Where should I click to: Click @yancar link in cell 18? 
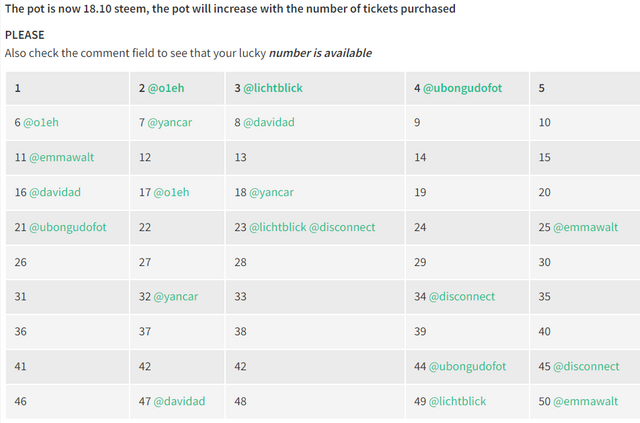pyautogui.click(x=271, y=192)
